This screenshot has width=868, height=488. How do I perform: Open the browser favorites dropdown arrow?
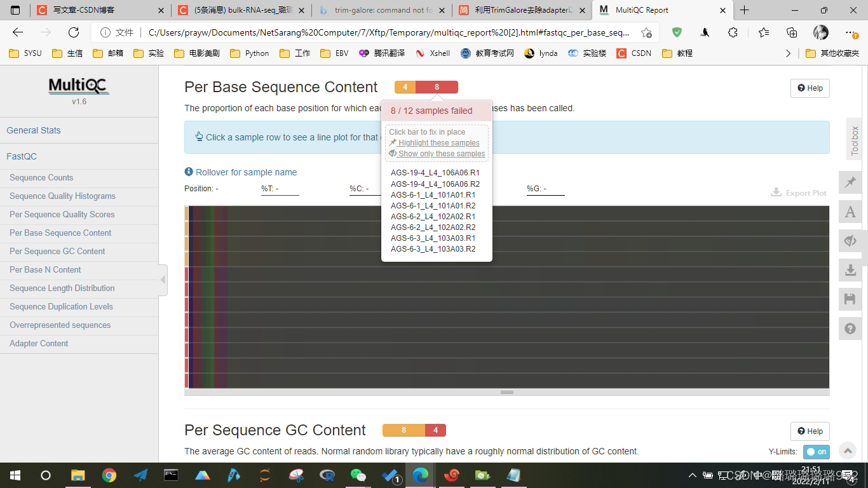coord(788,53)
